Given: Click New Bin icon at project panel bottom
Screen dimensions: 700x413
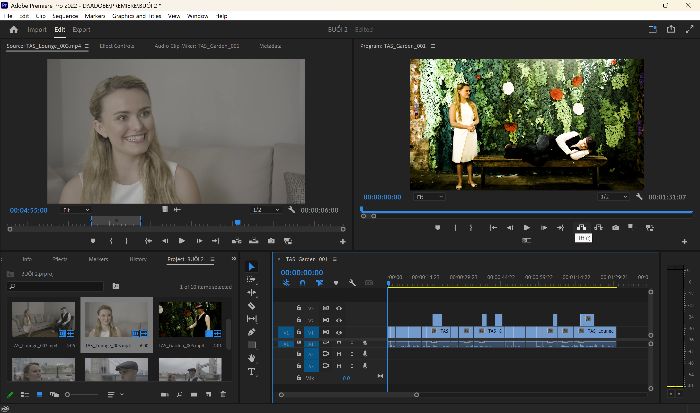Looking at the screenshot, I should pyautogui.click(x=194, y=395).
